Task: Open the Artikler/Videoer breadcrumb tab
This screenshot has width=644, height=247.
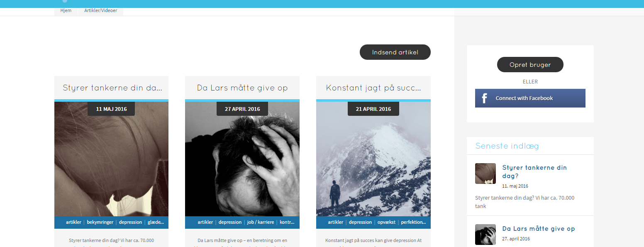Action: coord(101,11)
